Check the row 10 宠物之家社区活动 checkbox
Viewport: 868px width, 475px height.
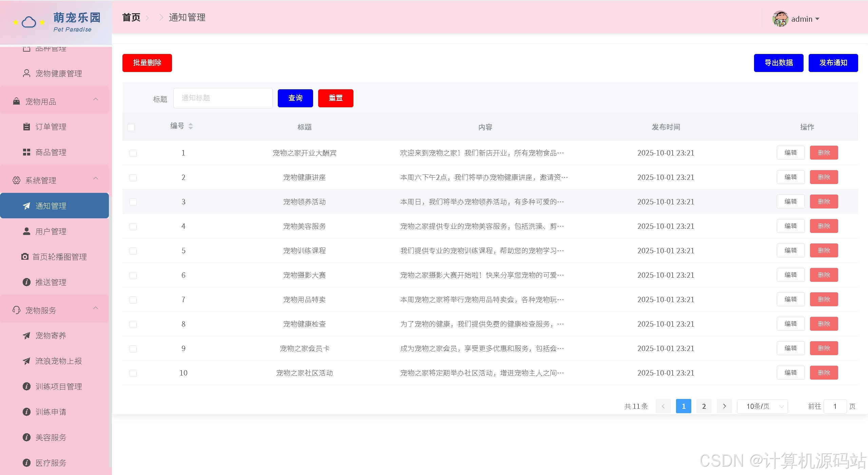133,373
